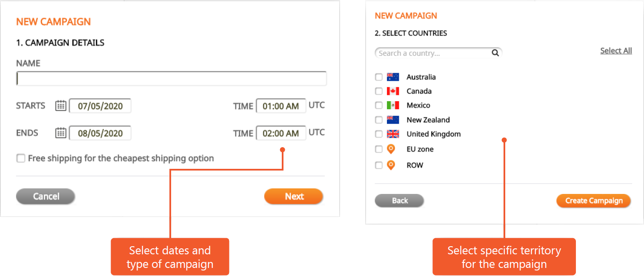Focus the campaign NAME text field
The image size is (644, 276).
click(172, 79)
